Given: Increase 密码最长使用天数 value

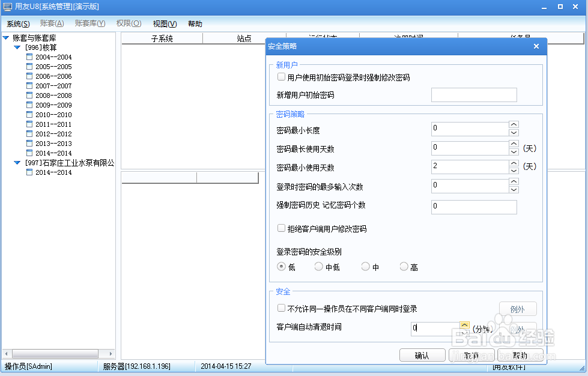Looking at the screenshot, I should tap(514, 144).
